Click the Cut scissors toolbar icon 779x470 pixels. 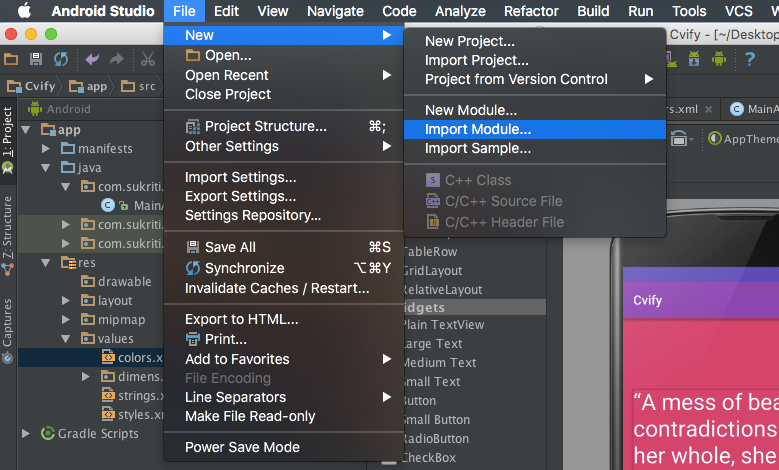148,59
